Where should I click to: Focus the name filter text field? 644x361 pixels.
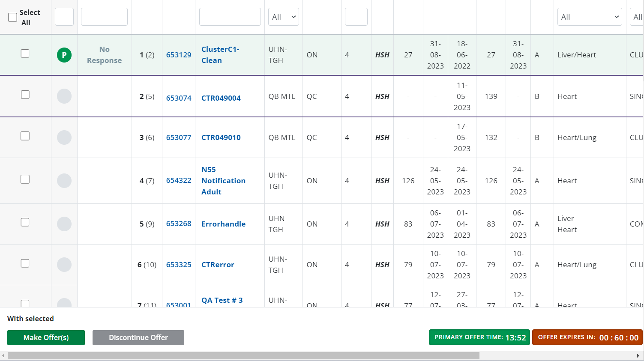point(230,17)
